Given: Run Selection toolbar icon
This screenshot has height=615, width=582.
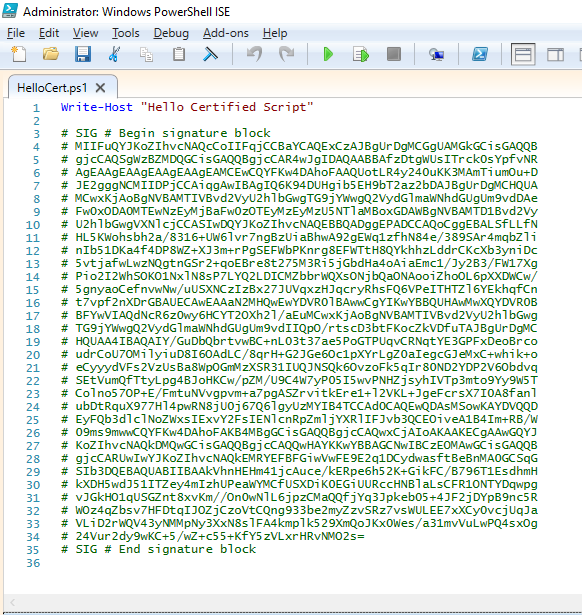Looking at the screenshot, I should pos(361,54).
